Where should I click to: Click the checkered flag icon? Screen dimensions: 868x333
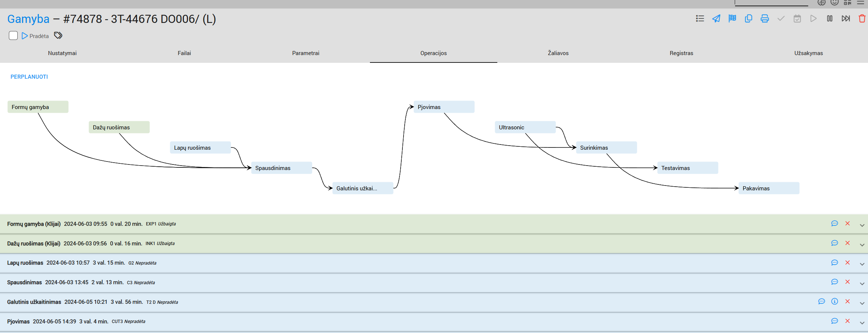pyautogui.click(x=732, y=18)
